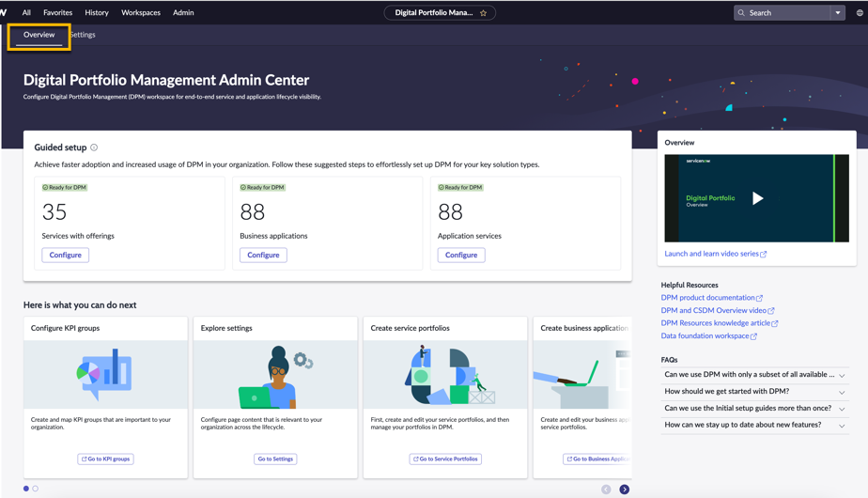
Task: Configure Business applications
Action: (263, 255)
